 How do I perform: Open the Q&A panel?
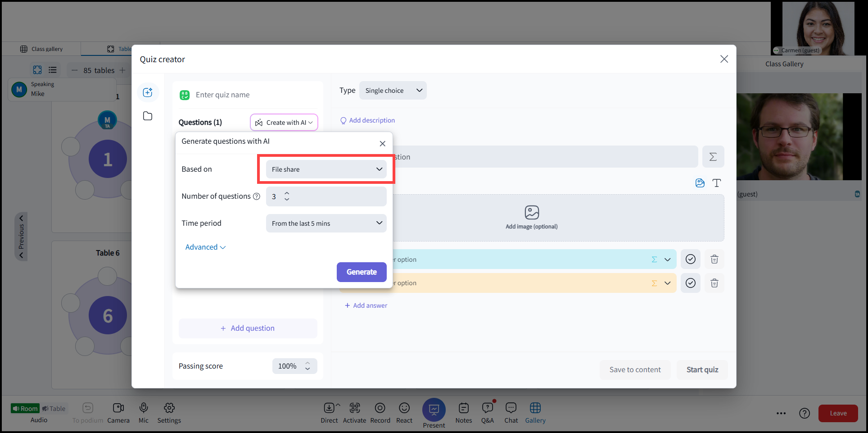coord(488,413)
